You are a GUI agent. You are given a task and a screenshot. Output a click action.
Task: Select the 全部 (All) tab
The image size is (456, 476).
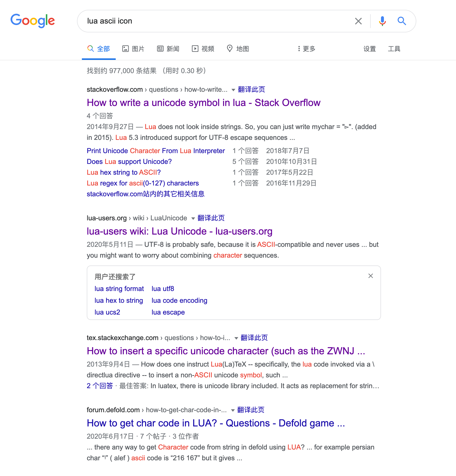coord(99,49)
